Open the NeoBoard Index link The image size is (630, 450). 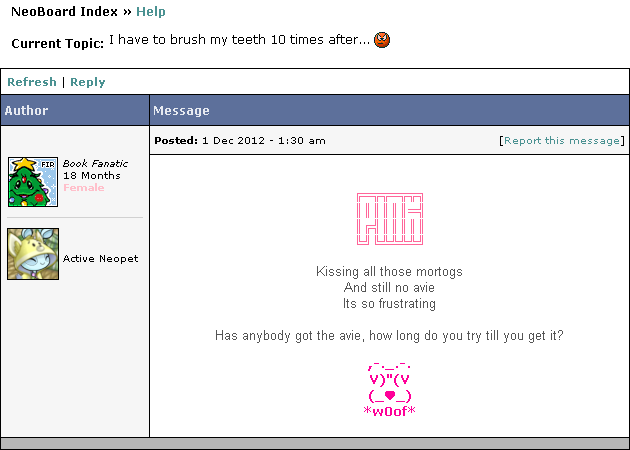(64, 12)
